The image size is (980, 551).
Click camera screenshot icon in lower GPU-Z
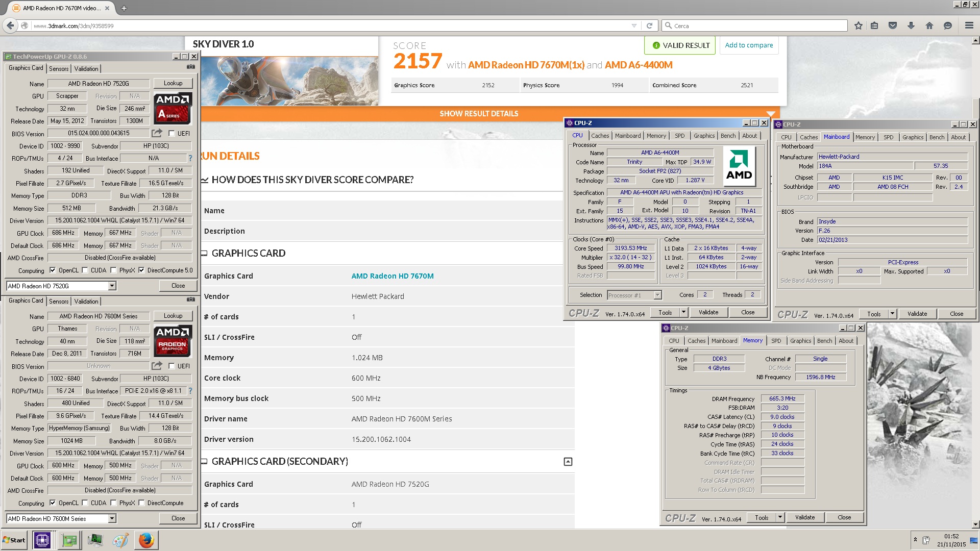click(x=191, y=300)
